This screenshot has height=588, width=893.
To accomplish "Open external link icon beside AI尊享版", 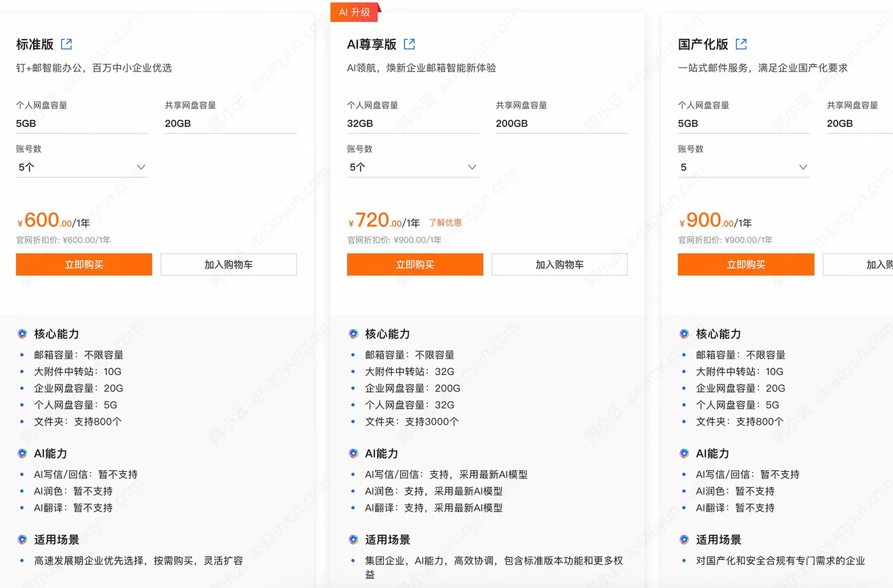I will click(x=410, y=44).
